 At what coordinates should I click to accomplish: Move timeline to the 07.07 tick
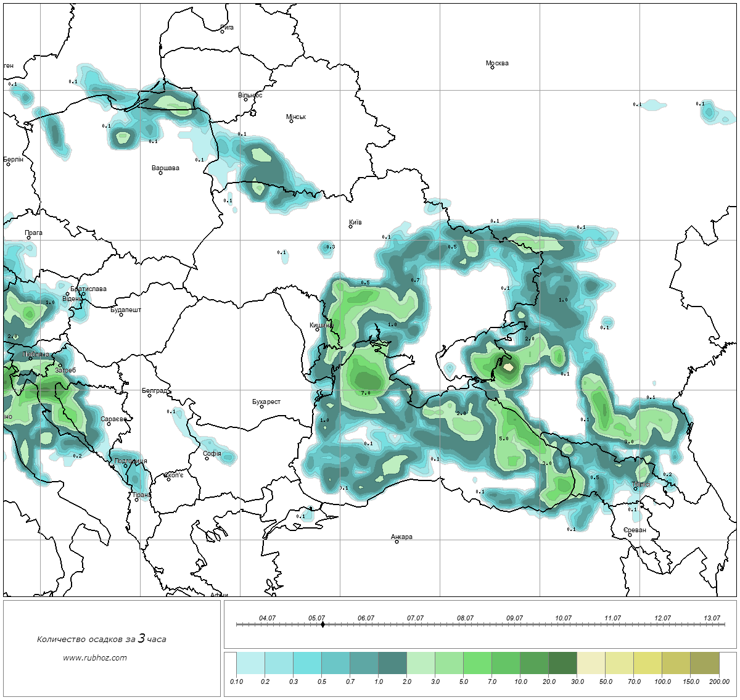(415, 624)
